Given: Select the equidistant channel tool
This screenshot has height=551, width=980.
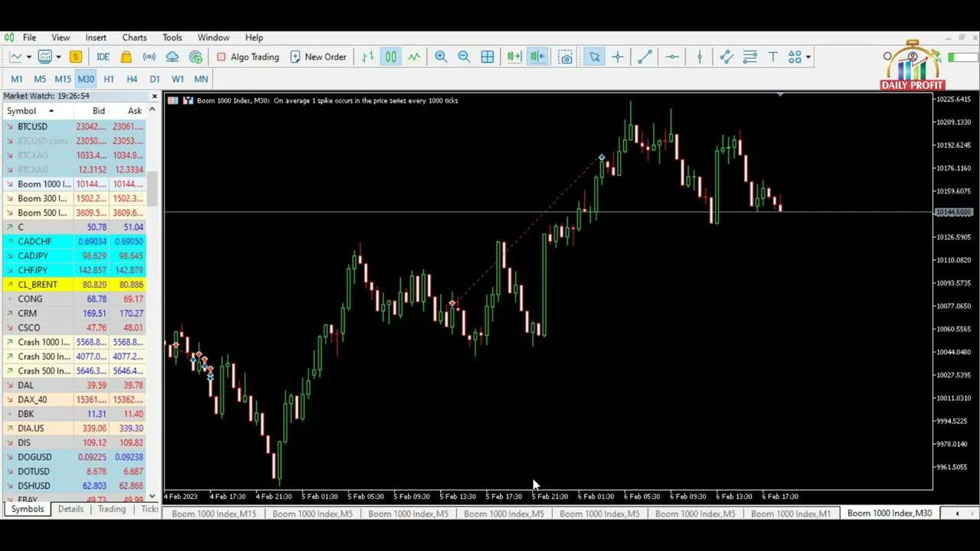Looking at the screenshot, I should (x=727, y=57).
